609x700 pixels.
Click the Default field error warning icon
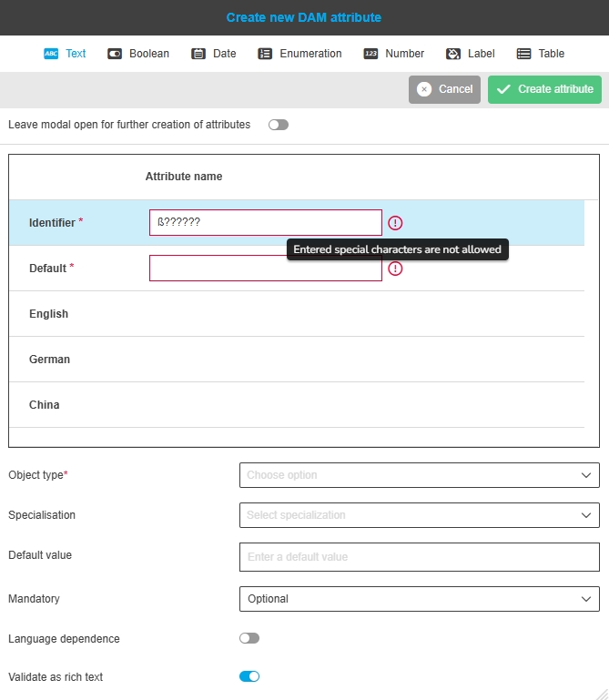(395, 269)
